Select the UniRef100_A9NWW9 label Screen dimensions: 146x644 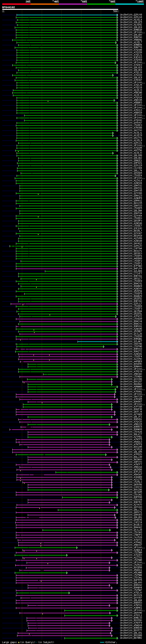[131, 387]
